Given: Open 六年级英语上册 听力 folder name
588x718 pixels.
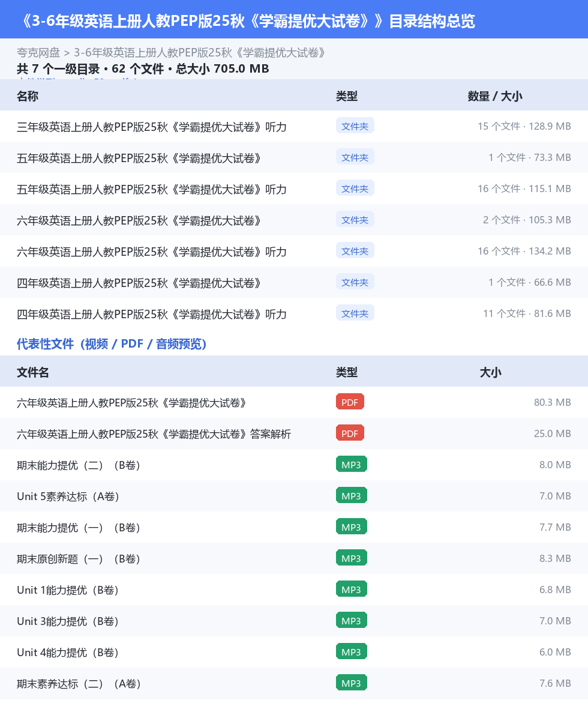Looking at the screenshot, I should pos(151,252).
